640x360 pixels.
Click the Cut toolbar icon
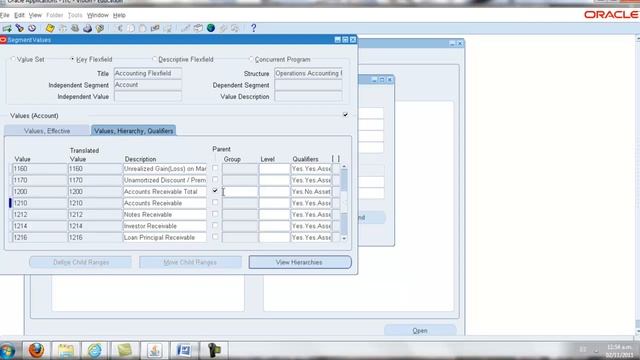pyautogui.click(x=118, y=28)
